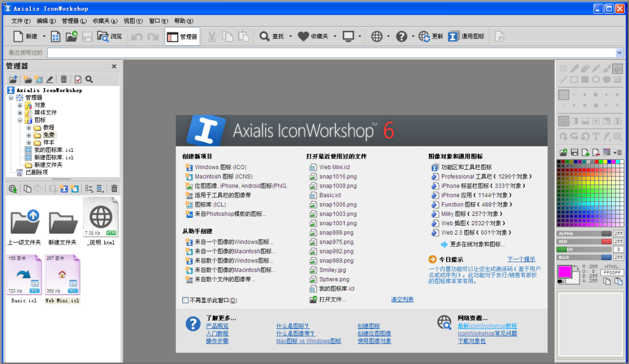The width and height of the screenshot is (629, 364).
Task: Click the 清空列表 link
Action: tap(402, 300)
